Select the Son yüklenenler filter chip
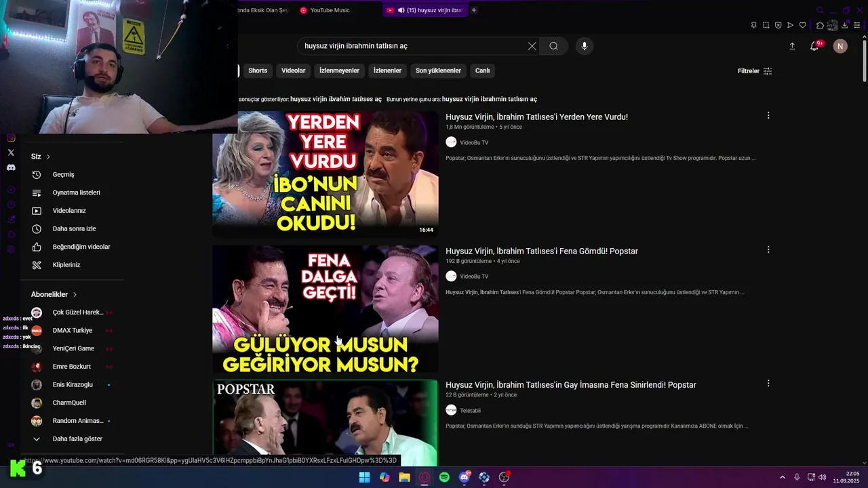 (x=438, y=70)
